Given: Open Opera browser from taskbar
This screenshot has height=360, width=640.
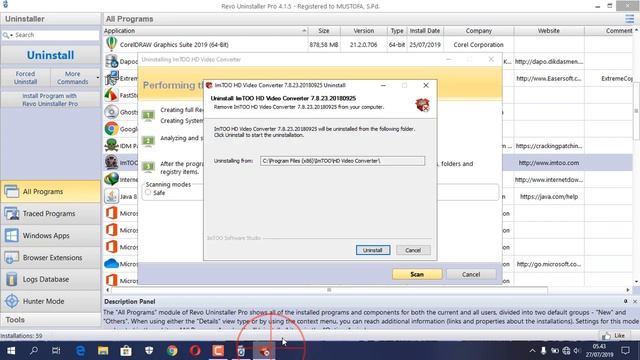Looking at the screenshot, I should [195, 351].
